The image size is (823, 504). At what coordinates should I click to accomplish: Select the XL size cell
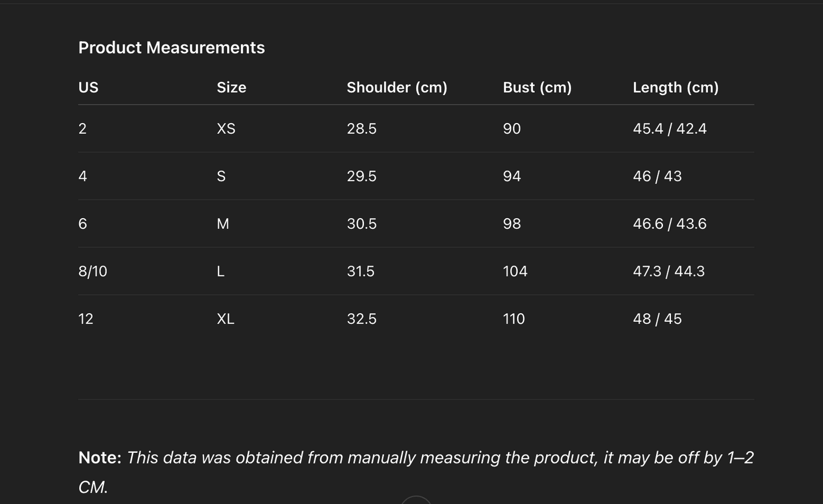[226, 319]
